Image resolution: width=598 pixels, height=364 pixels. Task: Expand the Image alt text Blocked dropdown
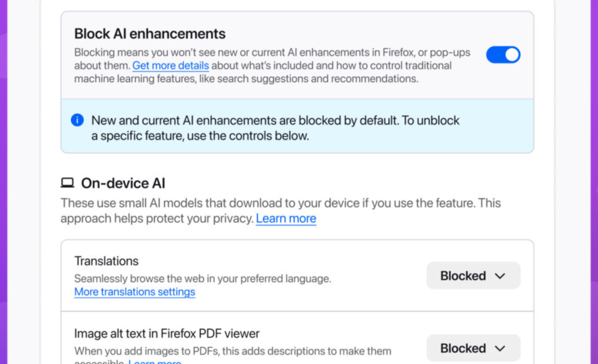coord(473,348)
